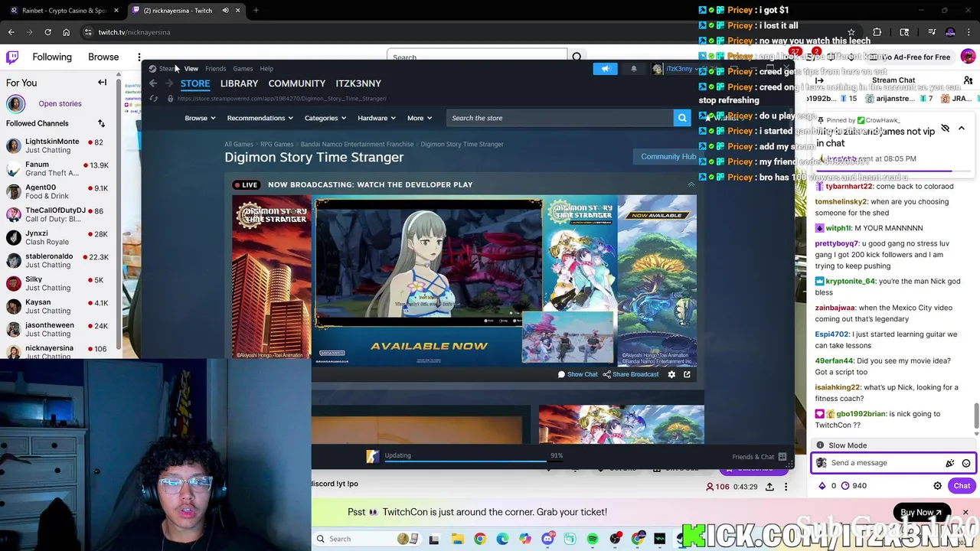980x551 pixels.
Task: Expand the Categories dropdown in Steam store
Action: (325, 118)
